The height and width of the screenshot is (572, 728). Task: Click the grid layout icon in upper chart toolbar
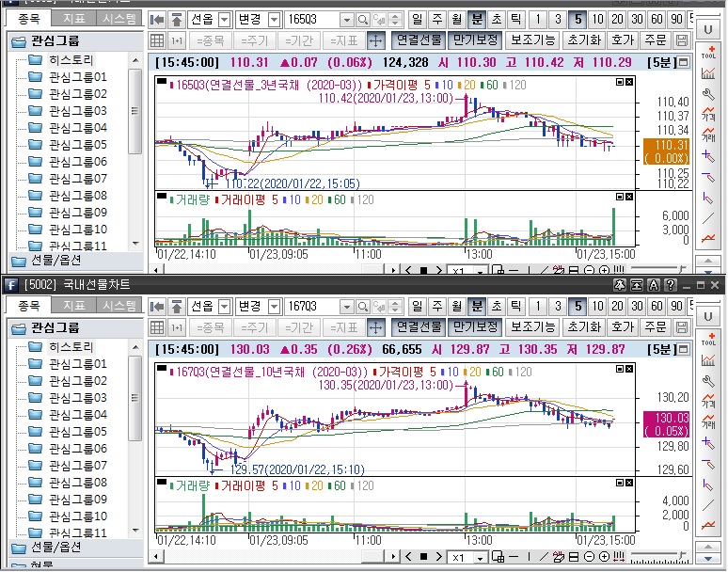point(157,40)
